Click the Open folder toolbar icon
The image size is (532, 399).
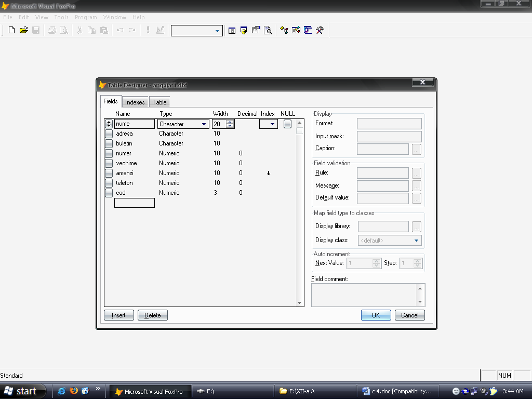(23, 31)
